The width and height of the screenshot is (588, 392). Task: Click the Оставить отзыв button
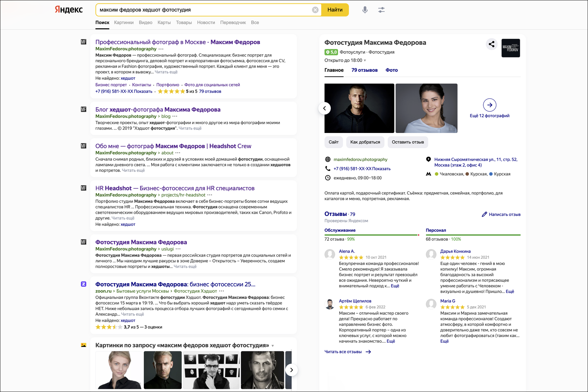pos(408,142)
